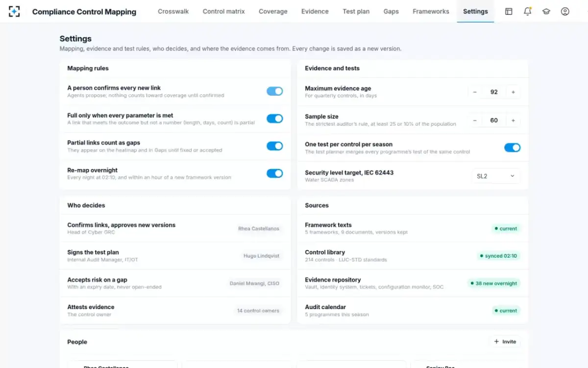Open the learning graduation cap icon
588x368 pixels.
pos(546,11)
